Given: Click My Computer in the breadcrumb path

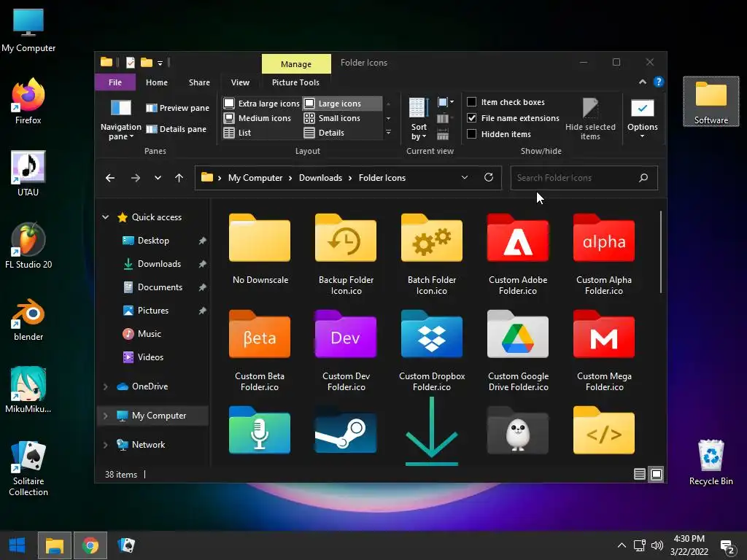Looking at the screenshot, I should [255, 178].
